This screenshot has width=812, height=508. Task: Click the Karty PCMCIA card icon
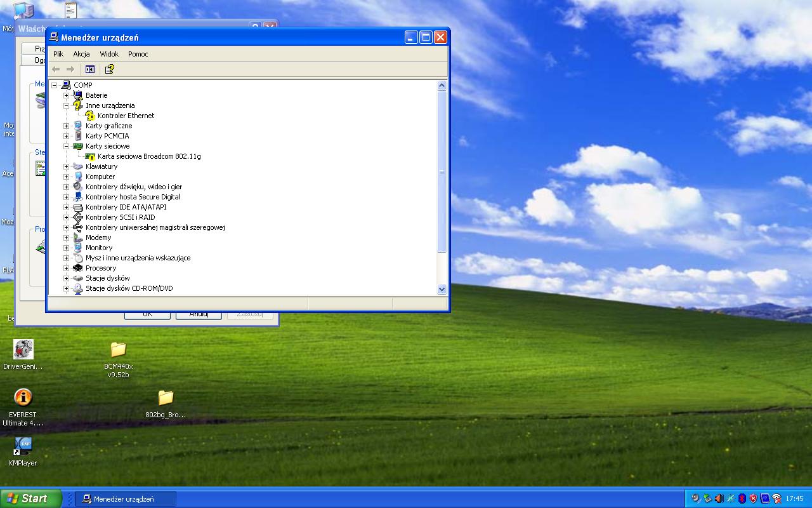[78, 136]
